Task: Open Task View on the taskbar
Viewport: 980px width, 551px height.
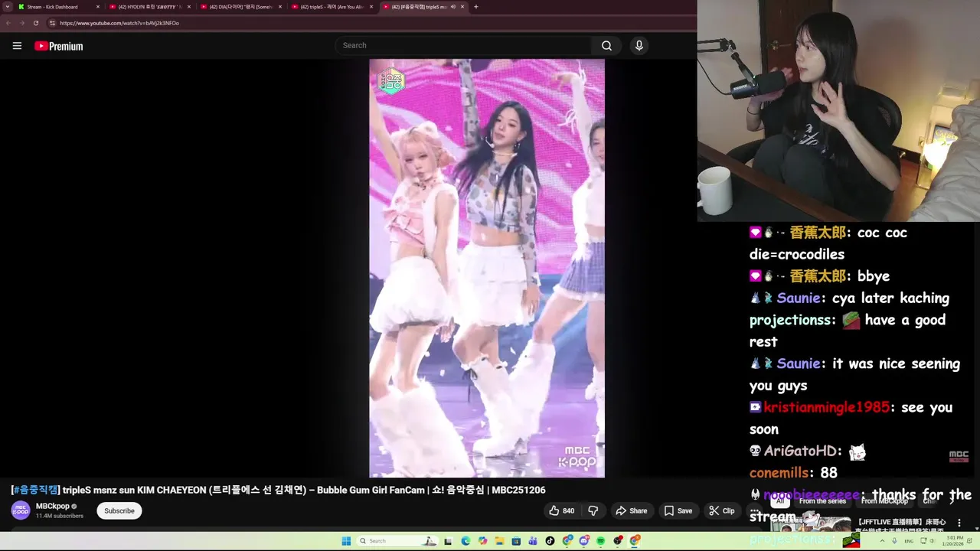Action: click(x=448, y=541)
